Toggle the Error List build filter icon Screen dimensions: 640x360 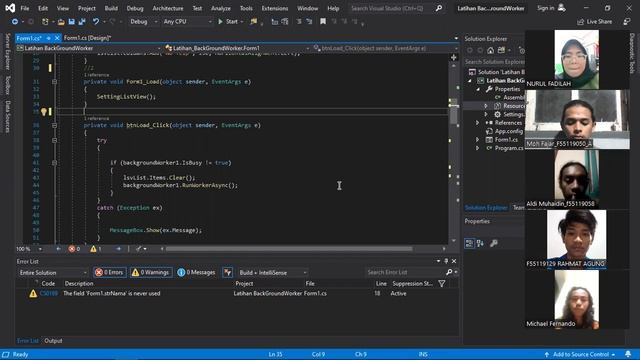(228, 272)
